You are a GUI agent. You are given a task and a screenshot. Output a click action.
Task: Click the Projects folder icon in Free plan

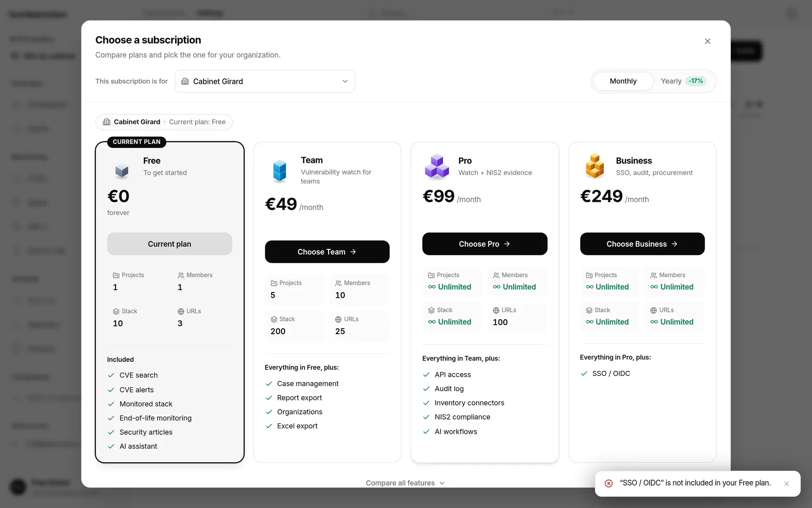point(116,275)
